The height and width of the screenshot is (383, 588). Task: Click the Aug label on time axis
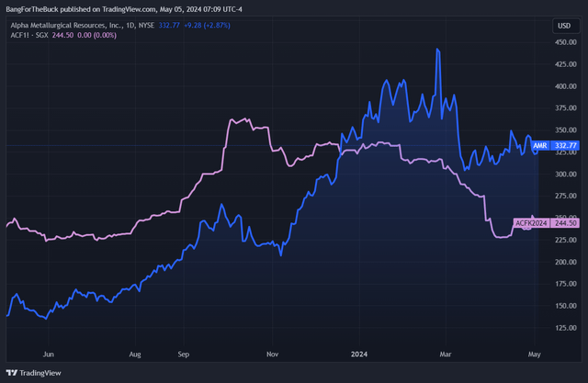(x=135, y=355)
